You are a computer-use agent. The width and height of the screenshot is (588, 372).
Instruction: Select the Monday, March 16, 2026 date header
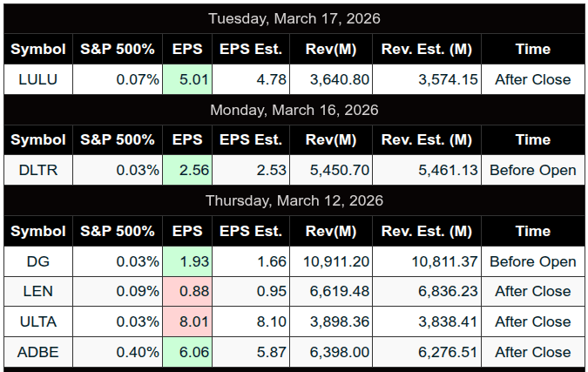(x=294, y=110)
